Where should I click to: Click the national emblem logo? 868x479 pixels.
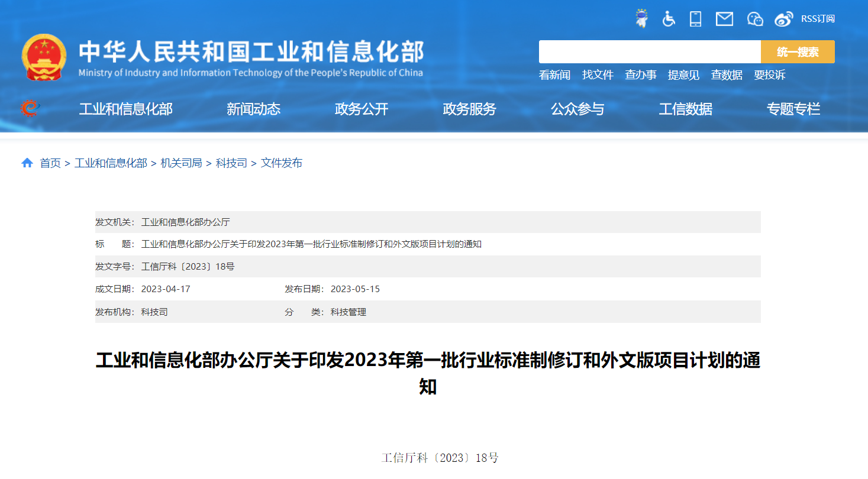coord(44,57)
